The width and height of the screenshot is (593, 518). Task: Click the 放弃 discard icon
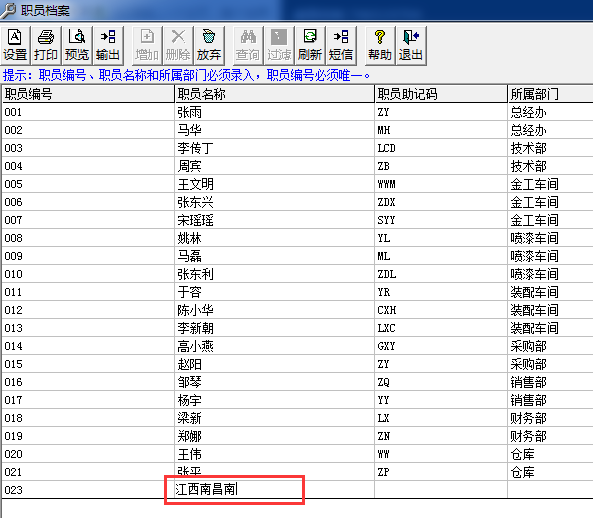pyautogui.click(x=209, y=45)
